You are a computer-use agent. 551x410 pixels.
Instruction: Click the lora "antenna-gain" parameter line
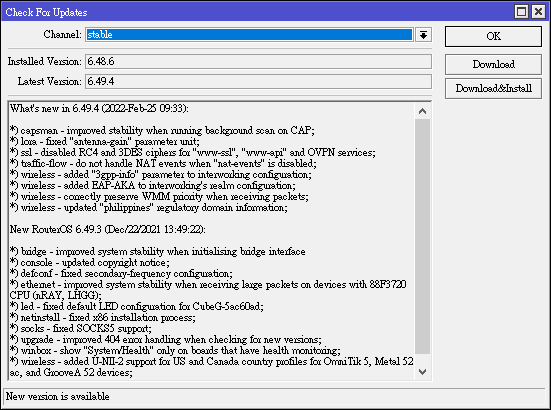tap(105, 142)
